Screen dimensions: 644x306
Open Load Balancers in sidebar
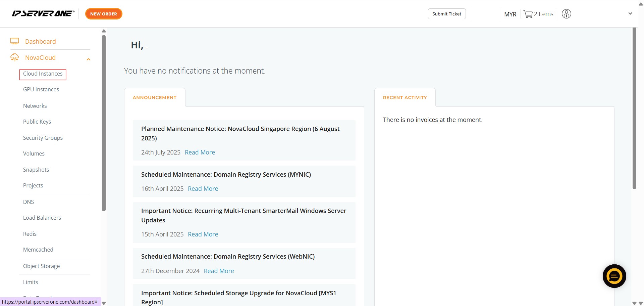click(42, 218)
